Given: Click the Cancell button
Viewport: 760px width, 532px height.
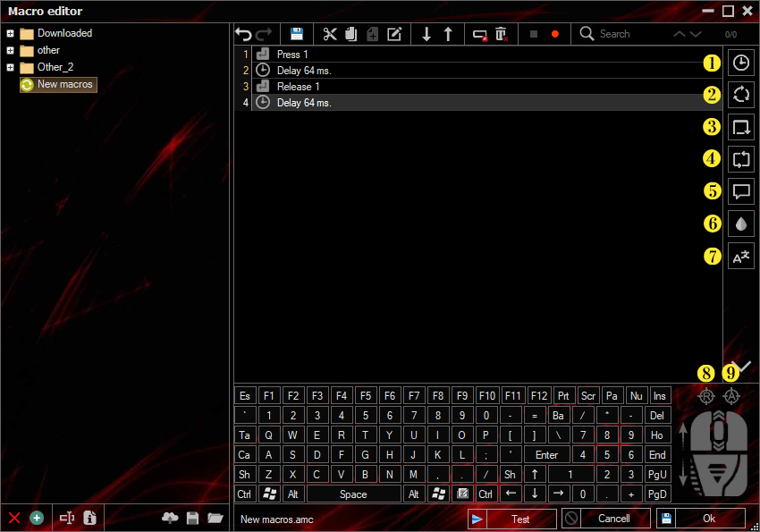Looking at the screenshot, I should (606, 519).
